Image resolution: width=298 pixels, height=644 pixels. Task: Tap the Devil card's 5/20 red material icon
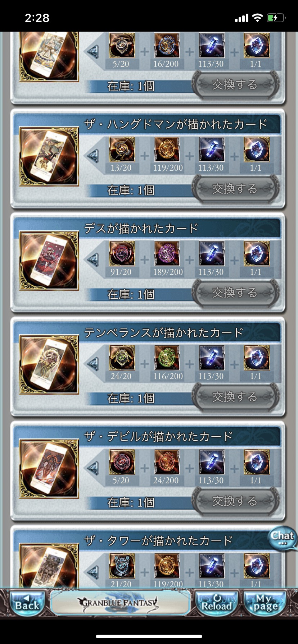click(122, 462)
